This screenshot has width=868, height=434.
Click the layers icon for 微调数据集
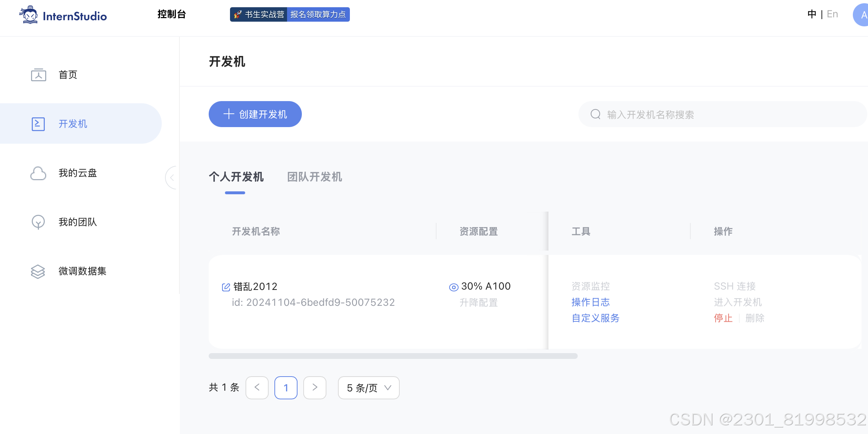pyautogui.click(x=38, y=271)
